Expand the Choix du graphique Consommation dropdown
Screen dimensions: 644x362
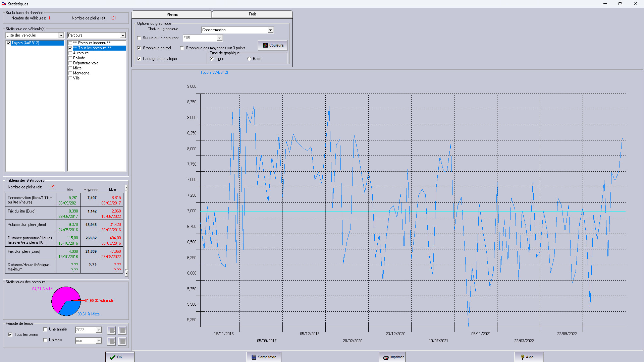pyautogui.click(x=270, y=30)
